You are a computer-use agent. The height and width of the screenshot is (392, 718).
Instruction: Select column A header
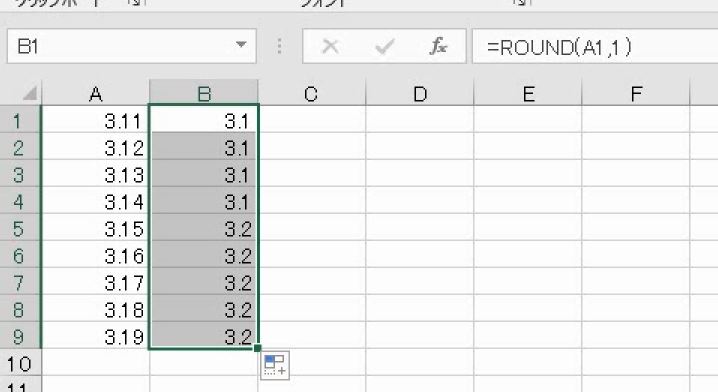[x=95, y=93]
